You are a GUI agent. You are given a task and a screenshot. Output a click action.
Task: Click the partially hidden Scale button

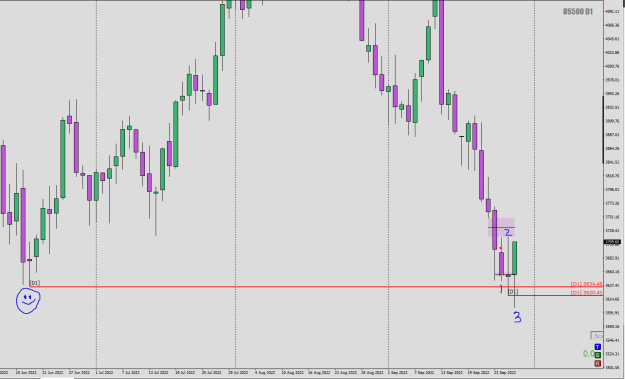(x=597, y=336)
